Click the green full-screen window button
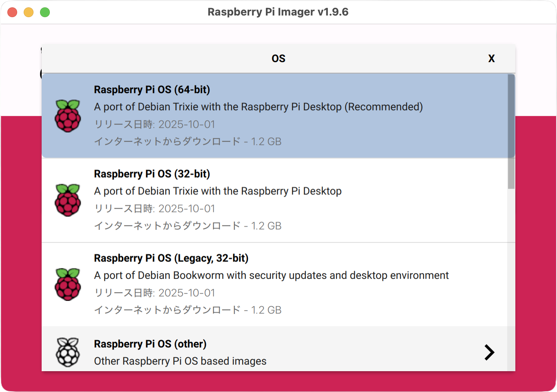Image resolution: width=557 pixels, height=392 pixels. click(45, 12)
